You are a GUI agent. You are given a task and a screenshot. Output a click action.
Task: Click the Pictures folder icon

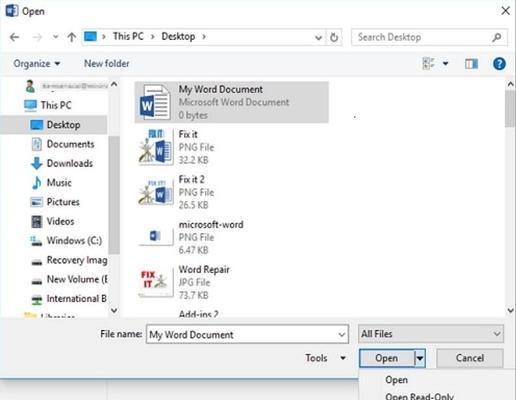pos(37,202)
